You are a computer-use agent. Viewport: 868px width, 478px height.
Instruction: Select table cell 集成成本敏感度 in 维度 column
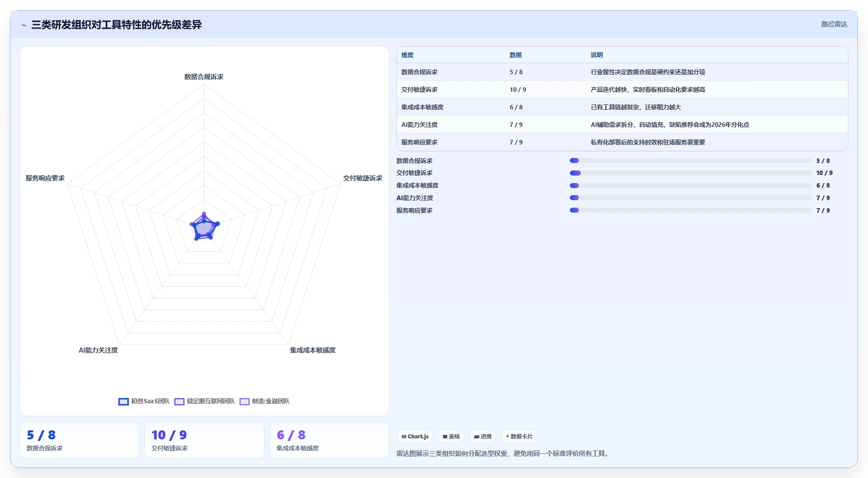pyautogui.click(x=422, y=107)
